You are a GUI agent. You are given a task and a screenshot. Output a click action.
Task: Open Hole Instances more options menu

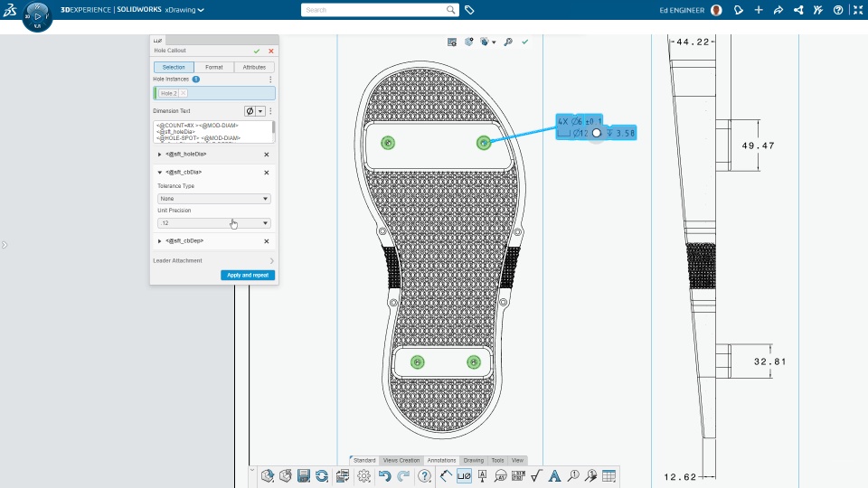(x=270, y=80)
